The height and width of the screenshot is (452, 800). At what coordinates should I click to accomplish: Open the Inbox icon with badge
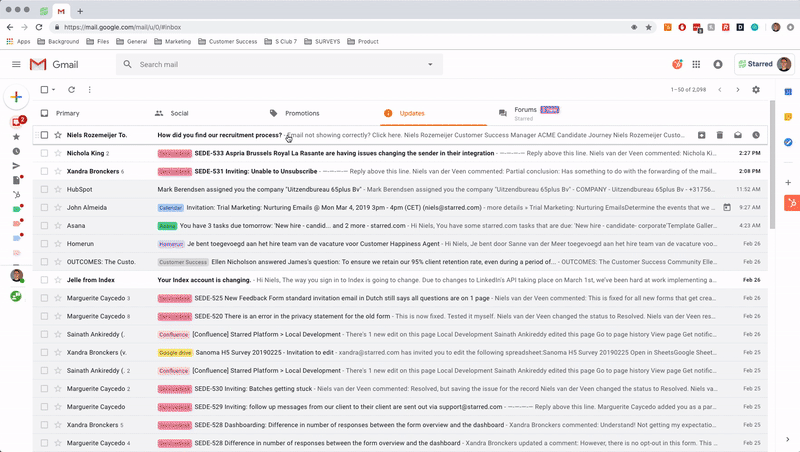click(x=17, y=122)
